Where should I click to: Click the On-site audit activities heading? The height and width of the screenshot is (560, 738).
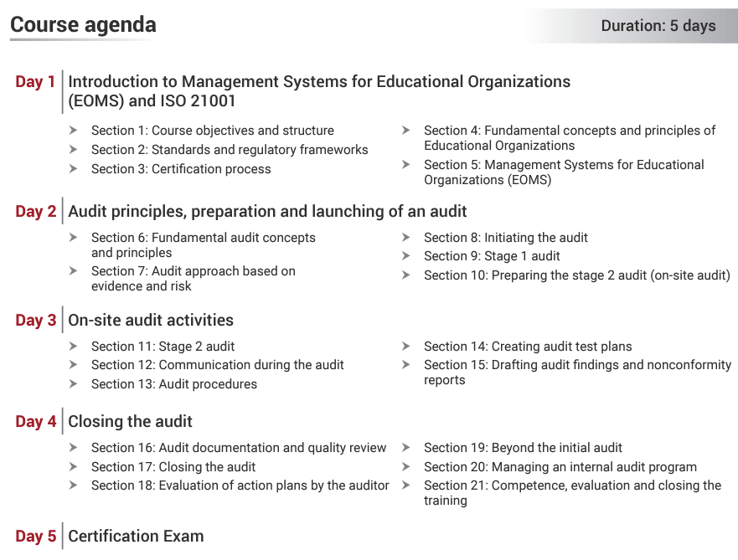point(150,321)
